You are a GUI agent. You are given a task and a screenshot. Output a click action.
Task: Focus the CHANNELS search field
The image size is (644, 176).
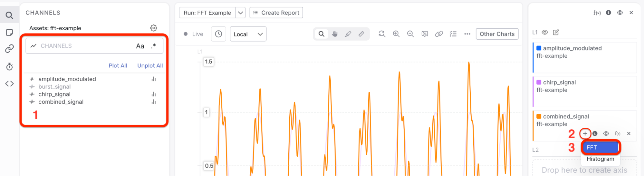click(x=94, y=46)
